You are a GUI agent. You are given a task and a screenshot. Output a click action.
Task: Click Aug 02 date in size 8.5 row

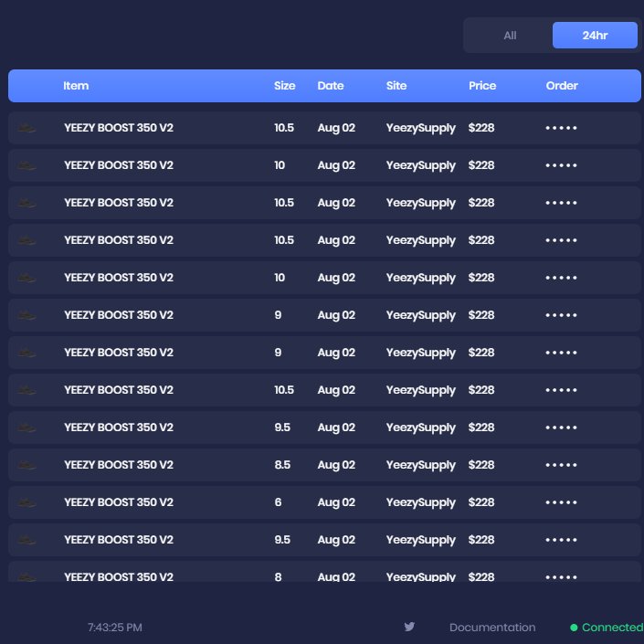click(336, 465)
